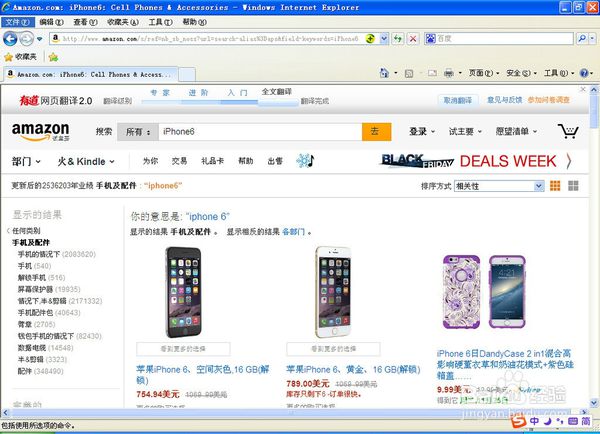The image size is (600, 434).
Task: Open the recent pages history dropdown arrow
Action: click(x=39, y=39)
